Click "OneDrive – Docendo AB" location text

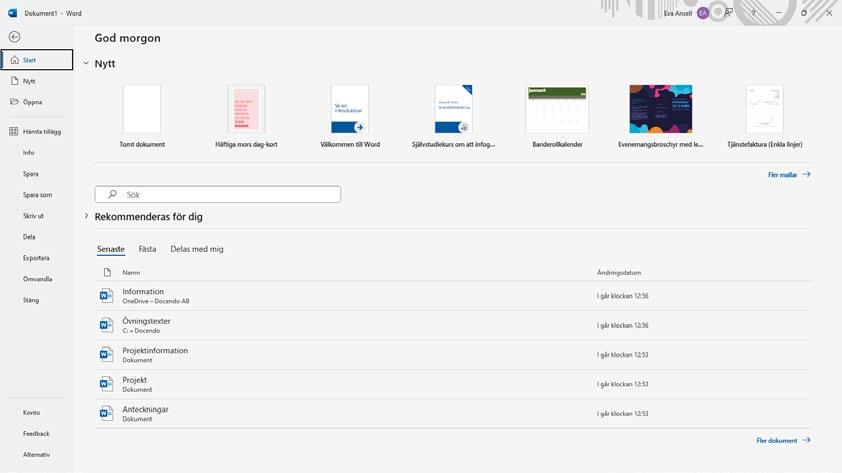156,301
